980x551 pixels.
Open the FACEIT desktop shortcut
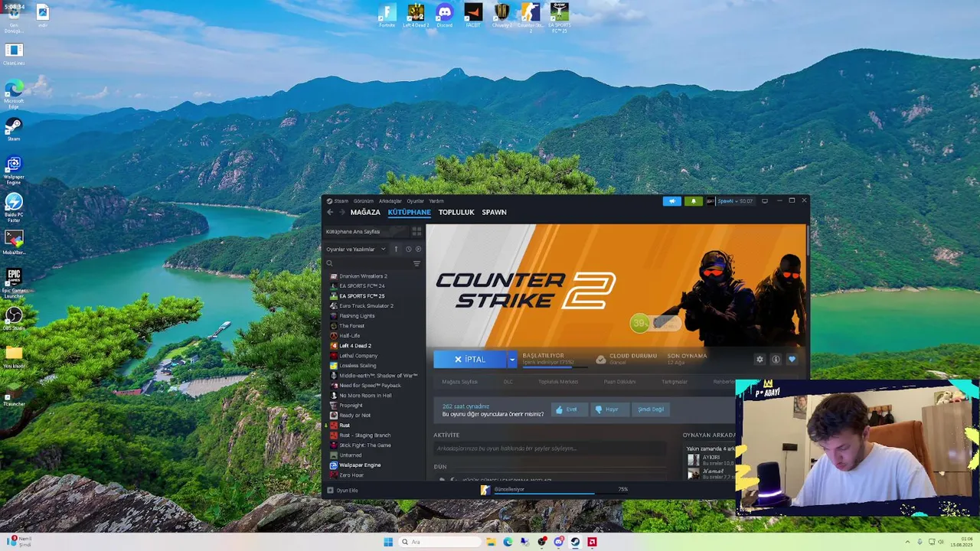coord(473,15)
